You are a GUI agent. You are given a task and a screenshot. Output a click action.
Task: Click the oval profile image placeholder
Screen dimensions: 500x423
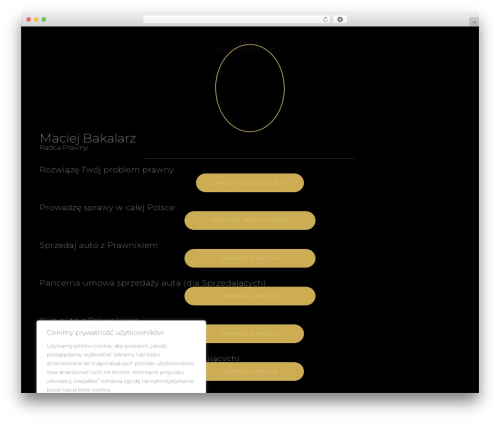coord(250,88)
